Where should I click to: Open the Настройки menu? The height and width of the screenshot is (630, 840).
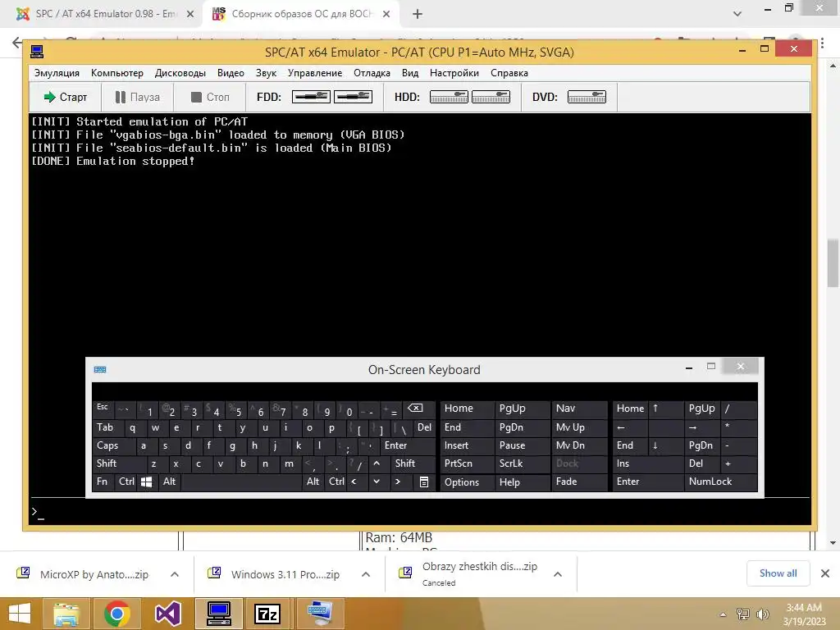[454, 73]
